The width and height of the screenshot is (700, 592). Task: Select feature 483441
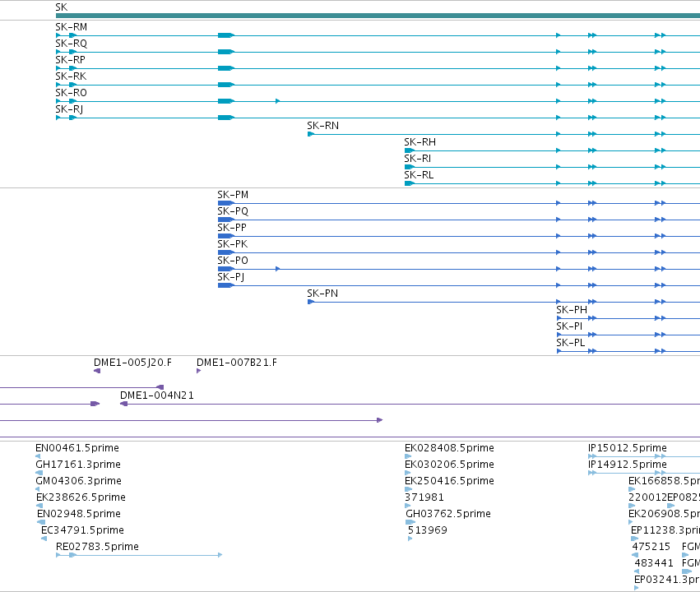pos(654,564)
